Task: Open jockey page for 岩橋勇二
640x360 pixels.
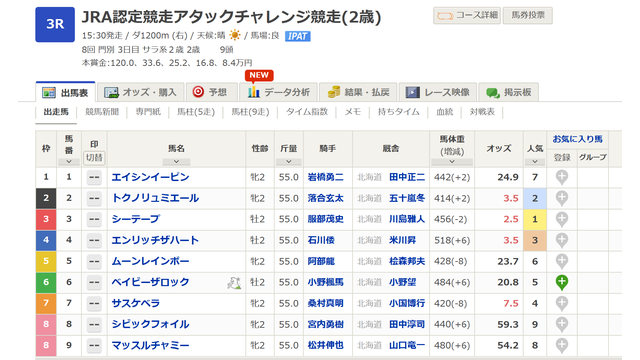Action: click(x=325, y=177)
